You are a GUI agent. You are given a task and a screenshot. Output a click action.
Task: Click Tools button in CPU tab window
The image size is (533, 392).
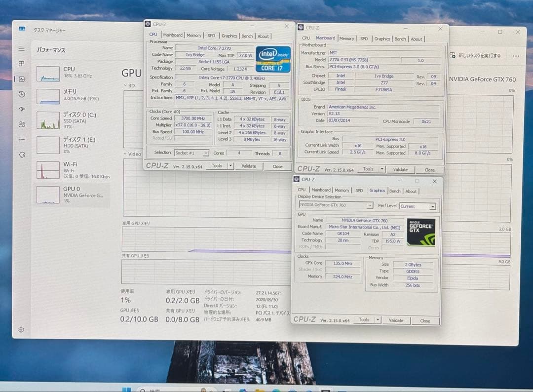pyautogui.click(x=217, y=165)
